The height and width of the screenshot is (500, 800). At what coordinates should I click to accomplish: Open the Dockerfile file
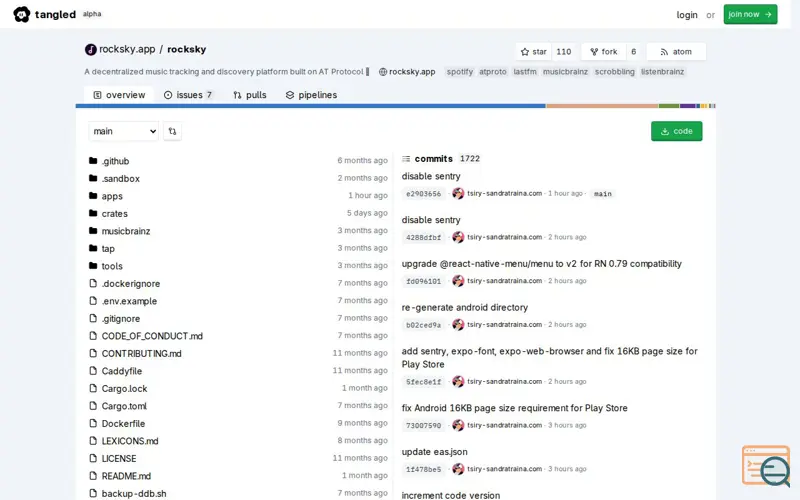123,423
